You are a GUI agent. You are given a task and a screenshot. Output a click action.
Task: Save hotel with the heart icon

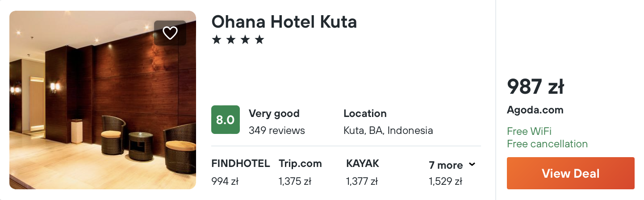(170, 33)
